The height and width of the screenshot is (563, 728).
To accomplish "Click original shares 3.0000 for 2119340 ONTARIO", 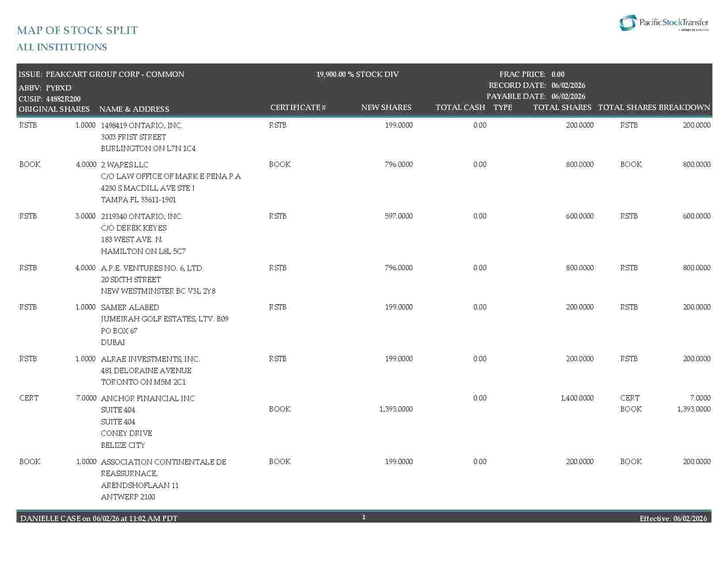I will coord(86,216).
